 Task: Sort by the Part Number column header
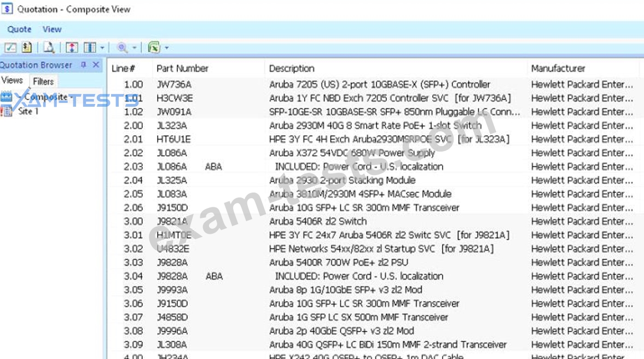click(182, 68)
